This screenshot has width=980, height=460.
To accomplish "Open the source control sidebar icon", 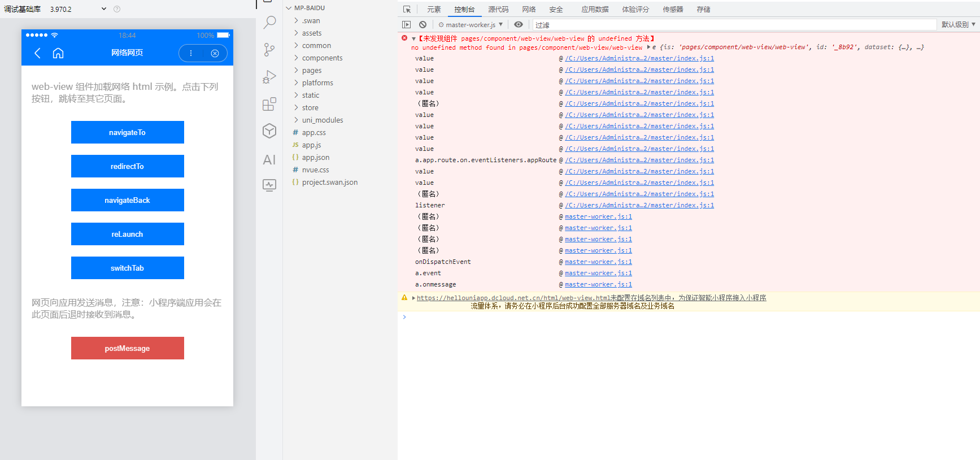I will (269, 50).
